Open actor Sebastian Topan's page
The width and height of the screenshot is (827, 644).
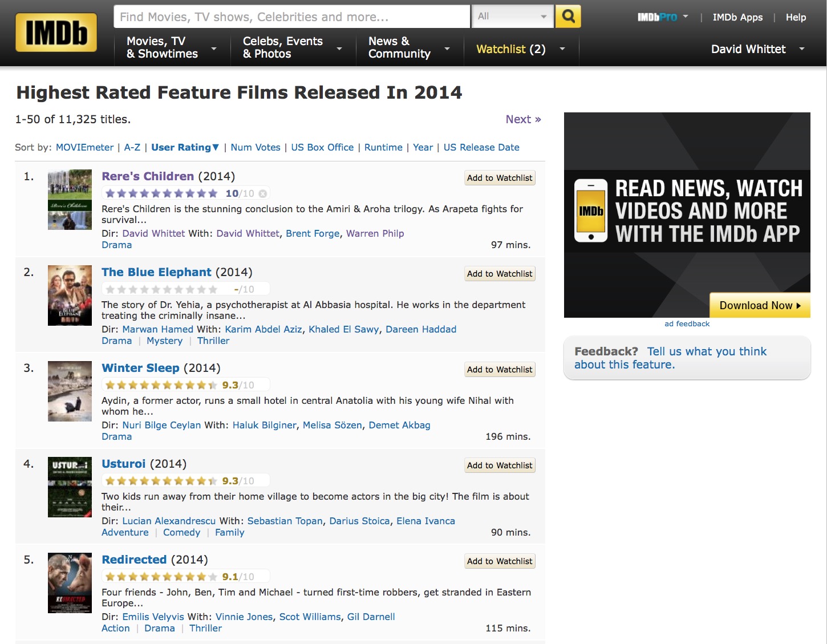285,521
